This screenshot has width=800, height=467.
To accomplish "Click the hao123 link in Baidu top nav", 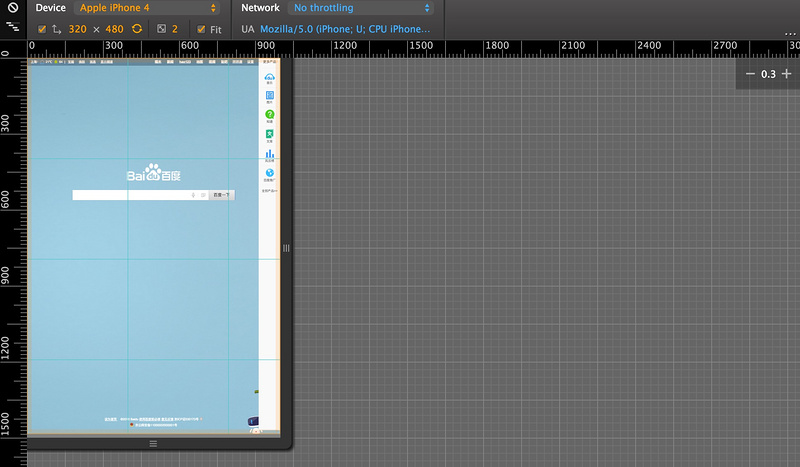I will pyautogui.click(x=185, y=62).
